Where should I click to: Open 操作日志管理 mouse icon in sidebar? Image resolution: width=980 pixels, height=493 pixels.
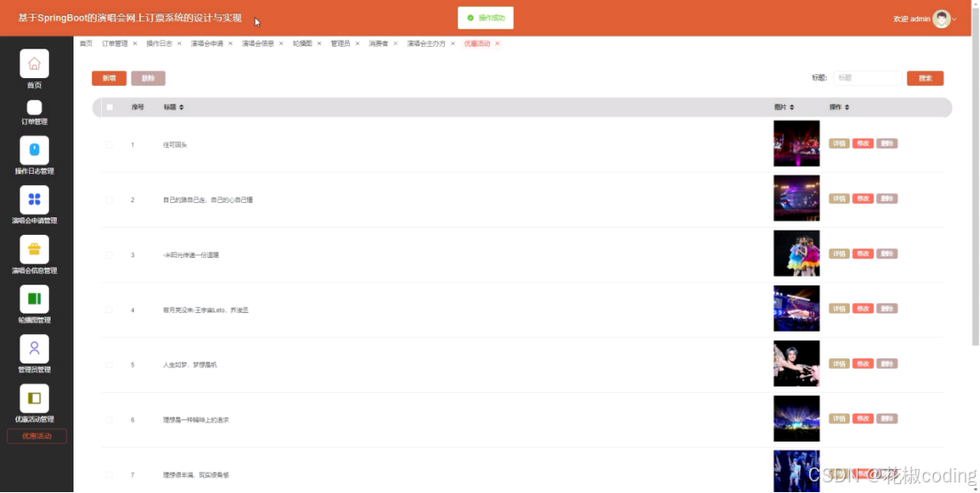[x=35, y=150]
